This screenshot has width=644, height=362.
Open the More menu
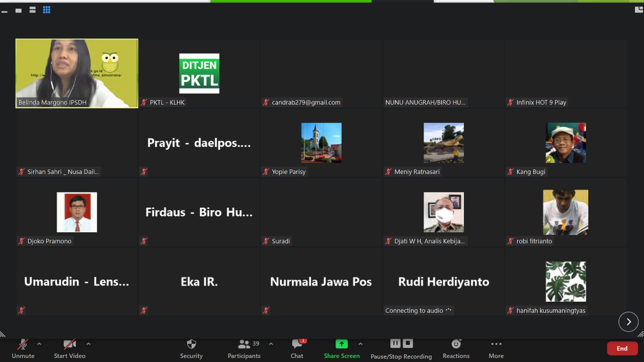pos(496,348)
